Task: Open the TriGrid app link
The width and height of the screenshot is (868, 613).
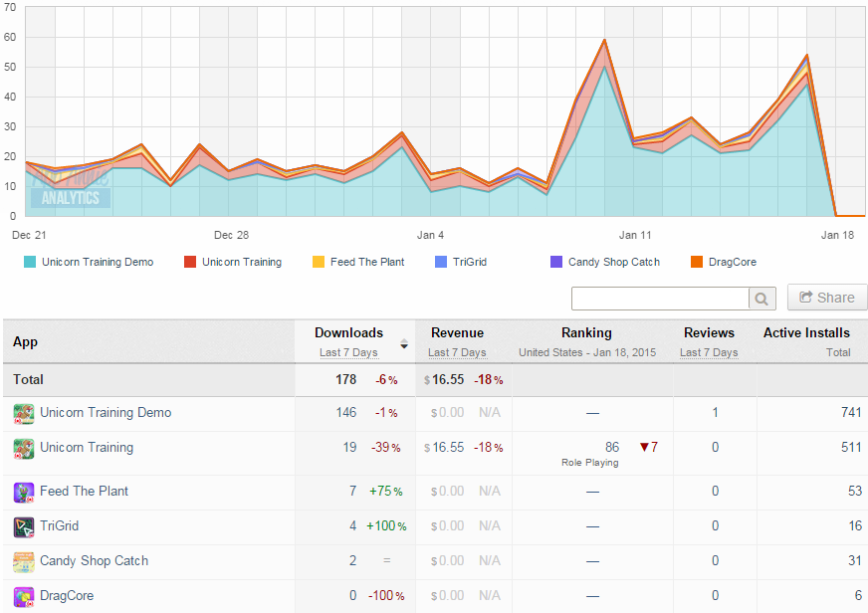Action: pyautogui.click(x=60, y=526)
